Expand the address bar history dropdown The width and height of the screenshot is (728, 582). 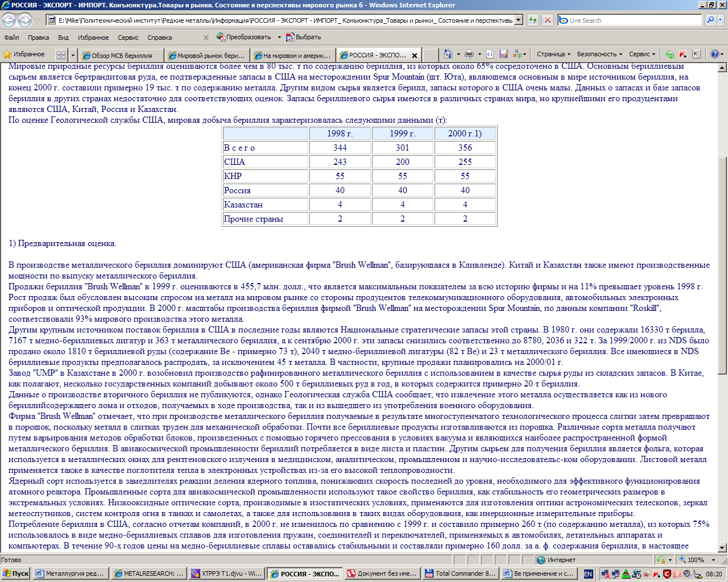518,20
